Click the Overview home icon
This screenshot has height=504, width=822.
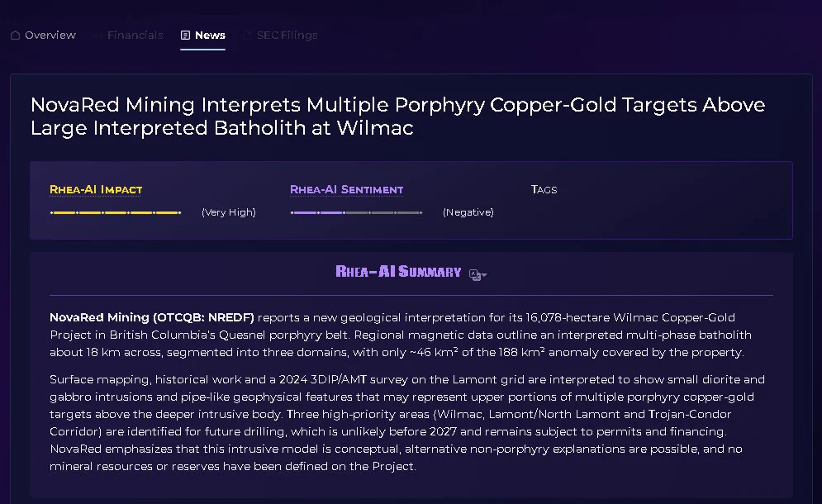pos(15,36)
